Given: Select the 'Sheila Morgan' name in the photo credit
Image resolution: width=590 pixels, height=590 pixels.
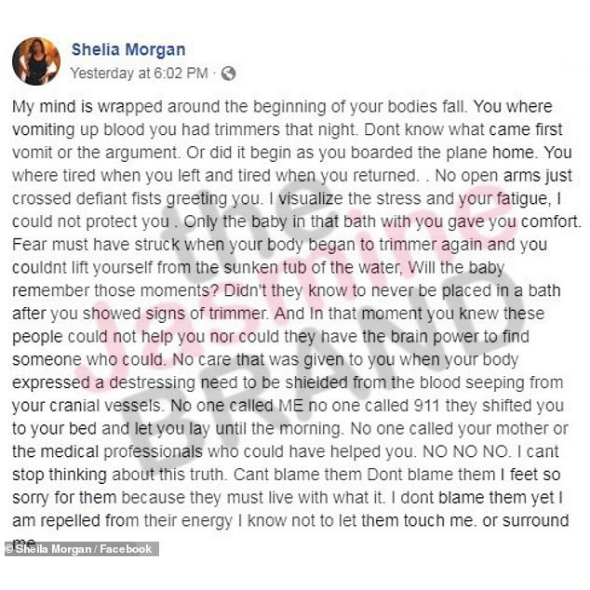Looking at the screenshot, I should (x=53, y=549).
